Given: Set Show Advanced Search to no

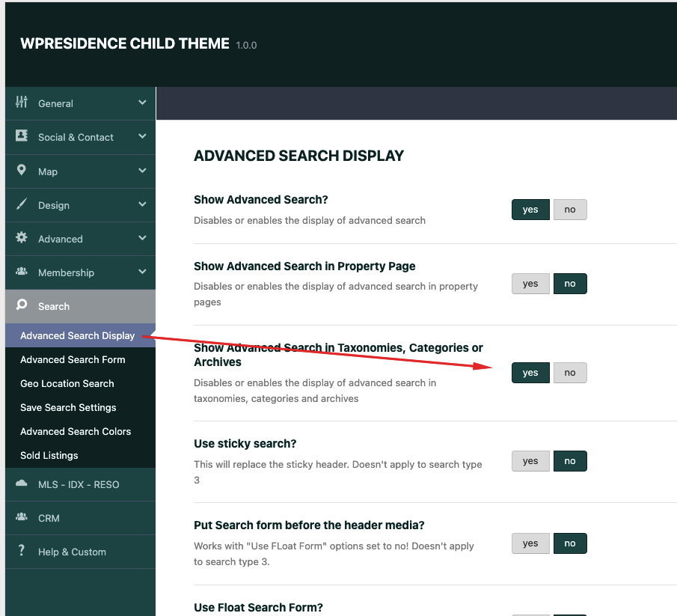Looking at the screenshot, I should 570,210.
